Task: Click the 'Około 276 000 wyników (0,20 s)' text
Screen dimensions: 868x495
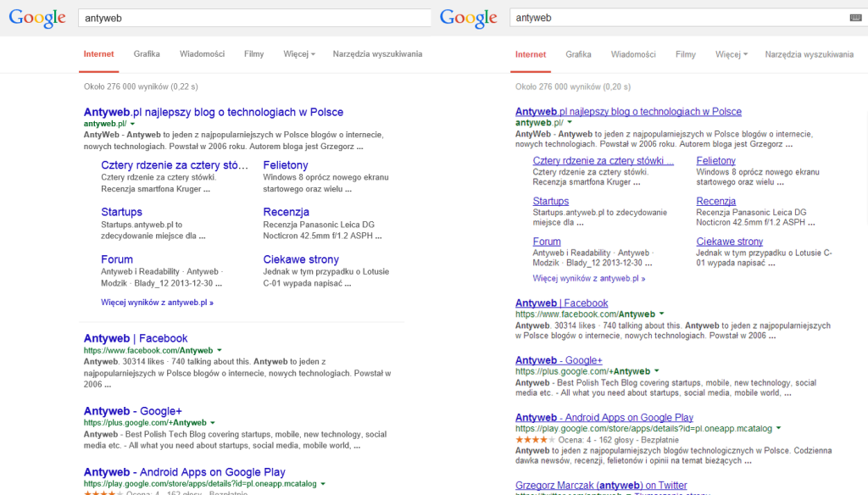Action: (573, 86)
